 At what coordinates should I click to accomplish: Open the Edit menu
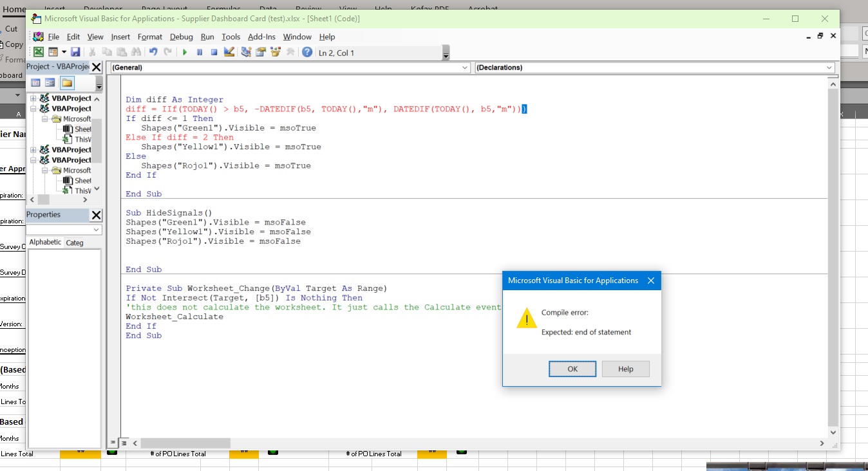[73, 37]
